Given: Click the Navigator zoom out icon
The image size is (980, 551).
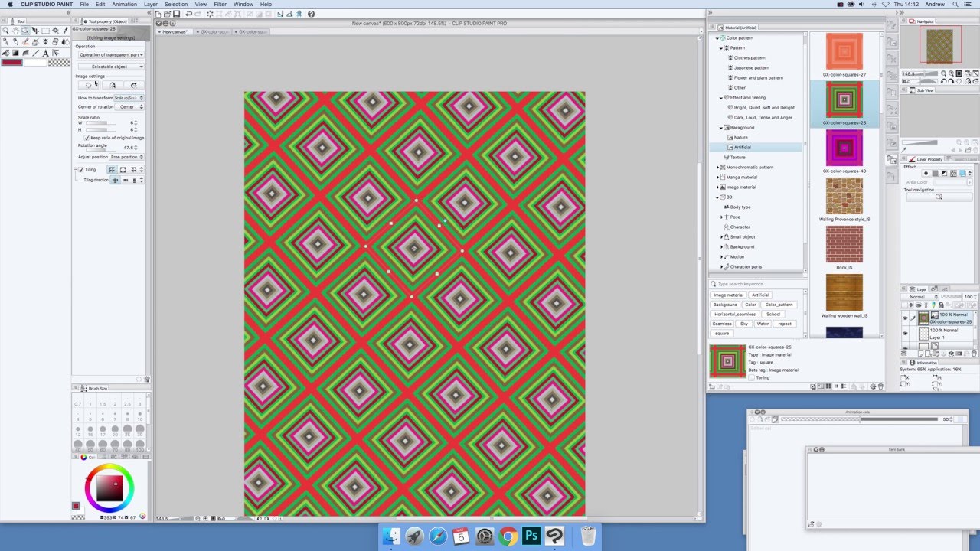Looking at the screenshot, I should tap(943, 73).
